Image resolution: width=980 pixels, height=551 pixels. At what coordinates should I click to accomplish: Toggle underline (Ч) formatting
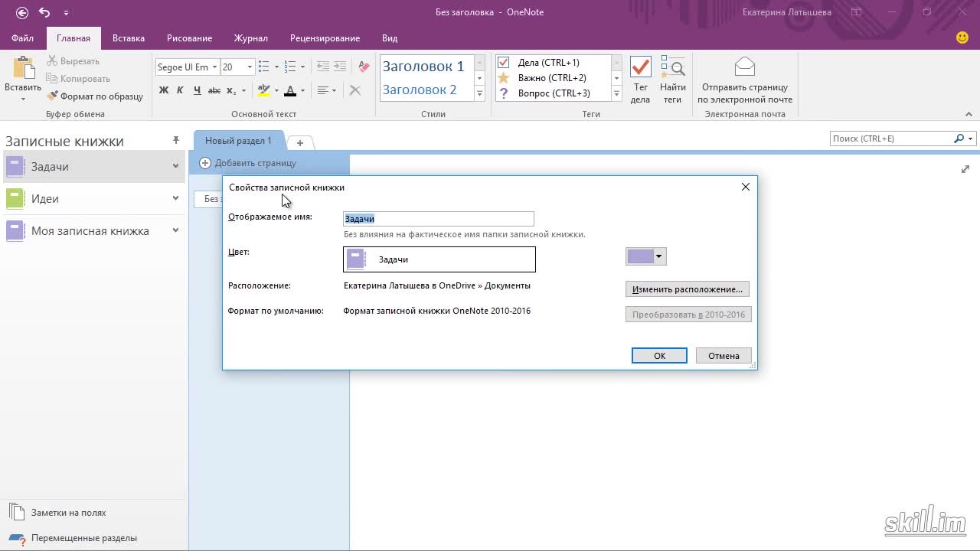198,90
